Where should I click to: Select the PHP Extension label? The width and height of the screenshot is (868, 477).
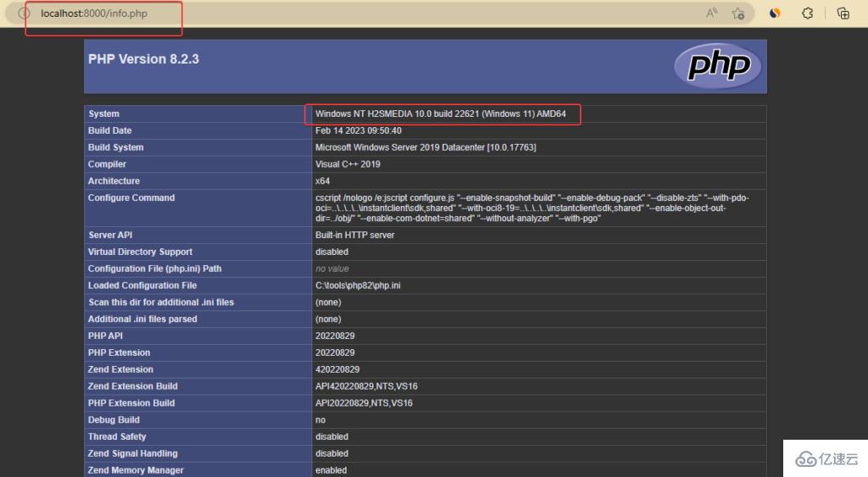(x=119, y=352)
